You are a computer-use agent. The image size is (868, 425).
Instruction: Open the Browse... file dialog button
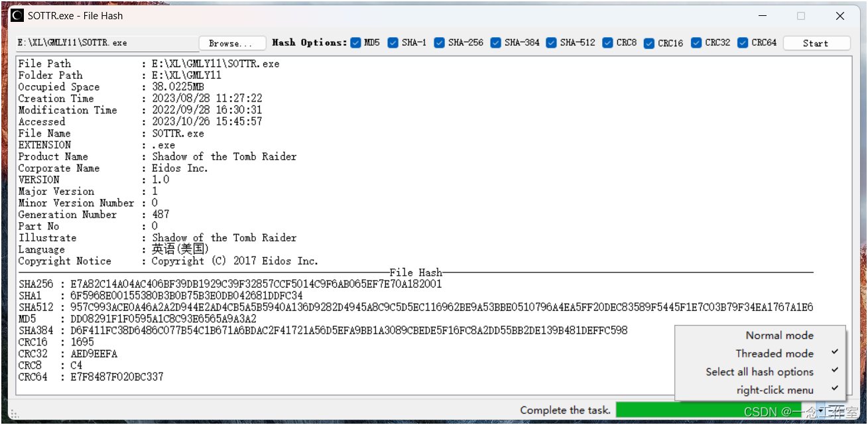232,43
